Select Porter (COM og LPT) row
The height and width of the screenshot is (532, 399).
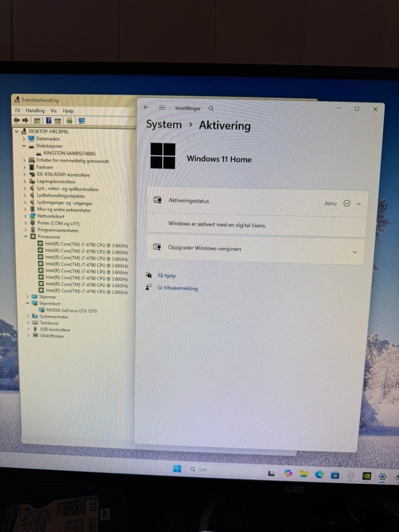pos(59,223)
